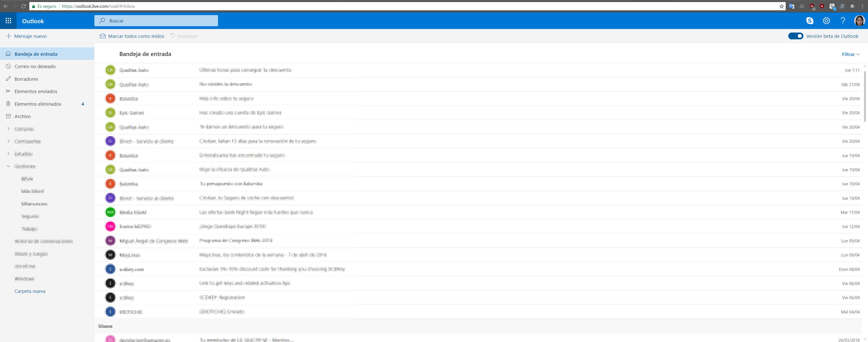The width and height of the screenshot is (868, 342).
Task: Open the Borradores folder
Action: point(47,79)
